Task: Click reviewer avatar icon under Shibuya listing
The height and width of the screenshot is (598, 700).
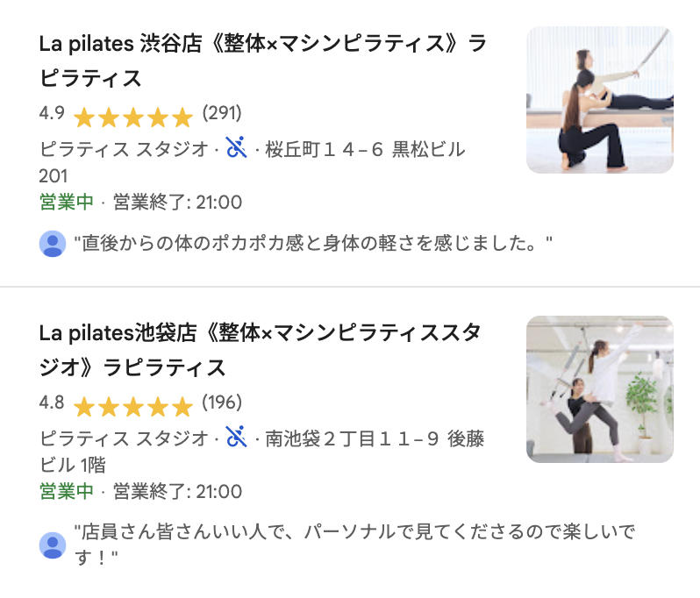Action: 53,244
